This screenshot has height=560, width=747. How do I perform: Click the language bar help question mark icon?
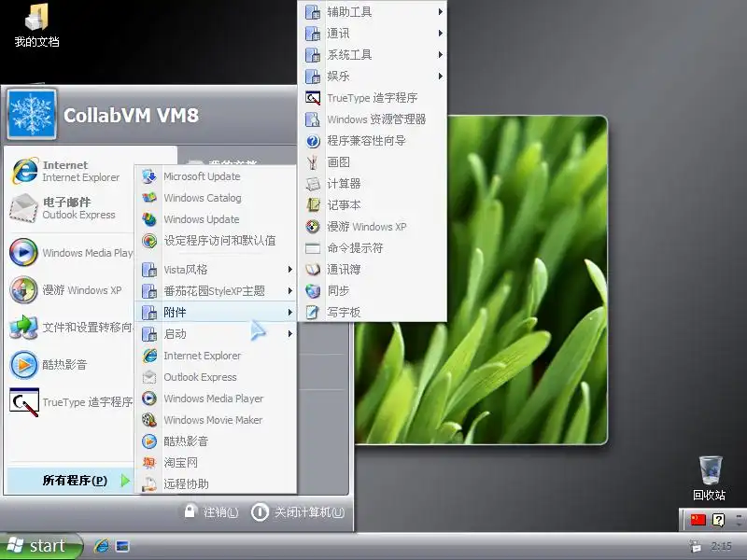718,520
